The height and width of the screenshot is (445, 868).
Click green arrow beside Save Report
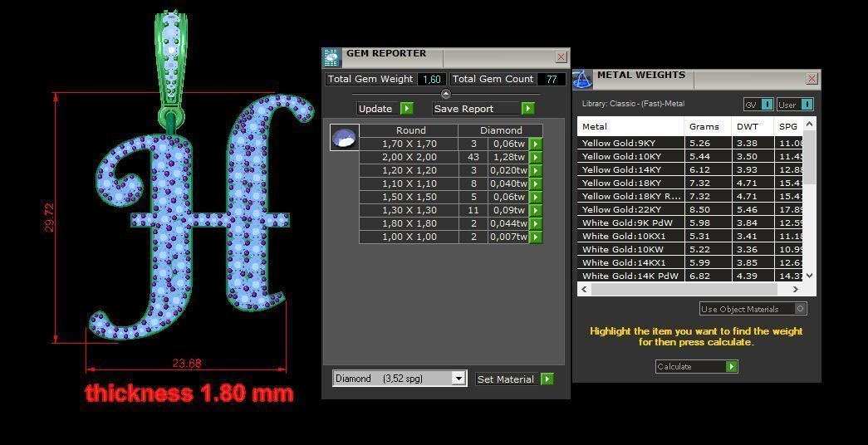tap(528, 109)
